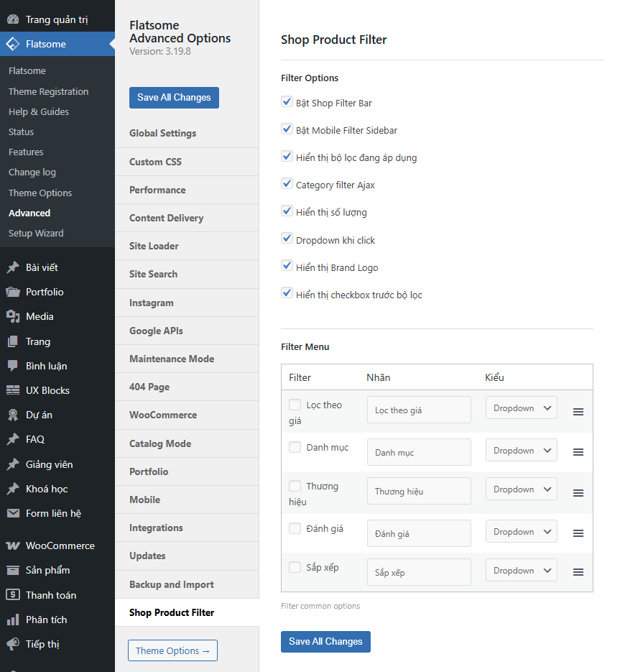Grab reorder handle of Danh mục row
625x672 pixels.
(578, 452)
